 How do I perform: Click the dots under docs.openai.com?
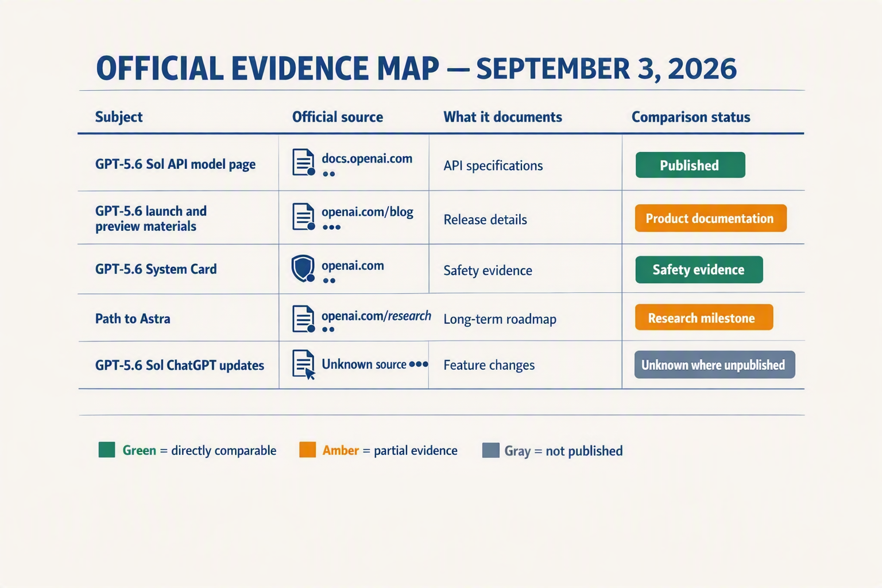[x=329, y=174]
